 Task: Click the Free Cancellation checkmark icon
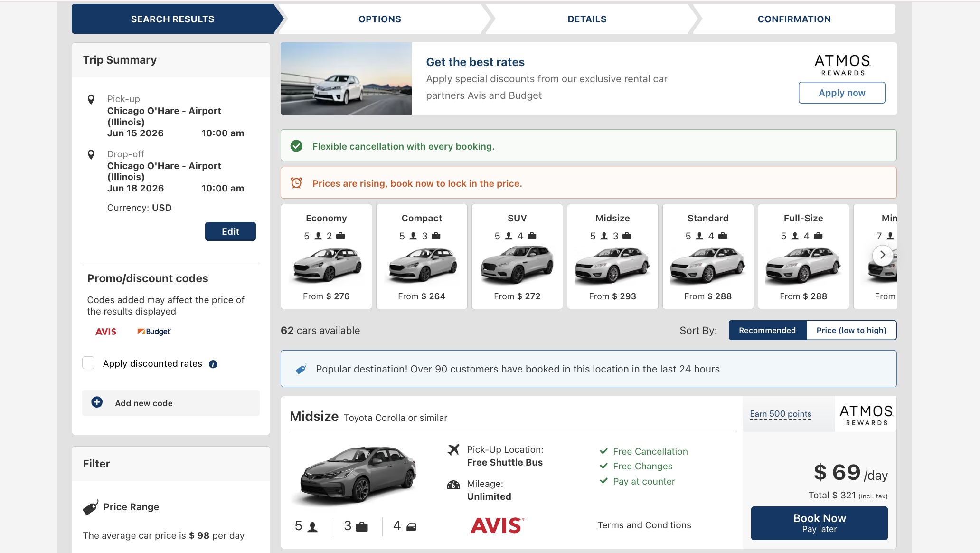(604, 451)
